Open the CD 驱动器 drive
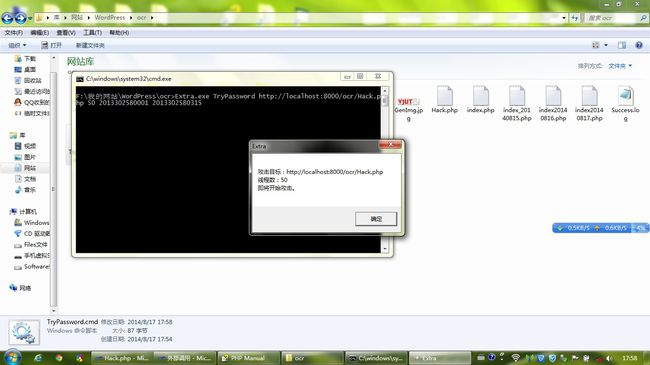Viewport: 650px width, 365px height. (32, 234)
